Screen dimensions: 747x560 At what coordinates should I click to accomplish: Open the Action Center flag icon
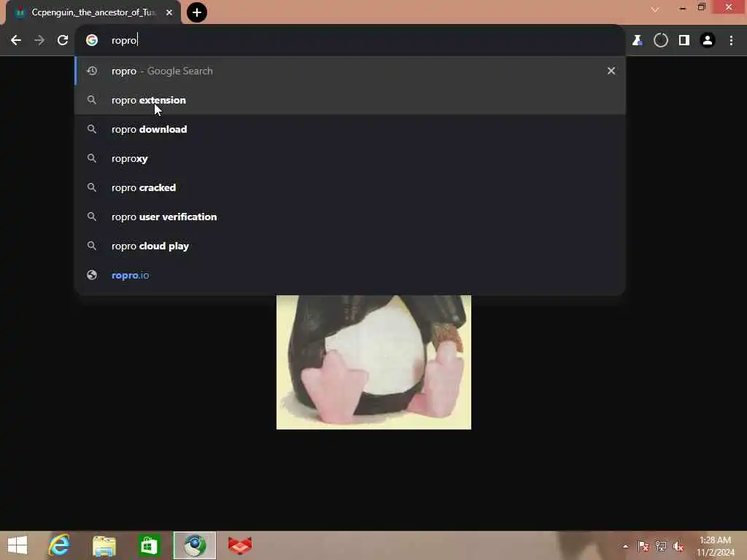tap(643, 546)
